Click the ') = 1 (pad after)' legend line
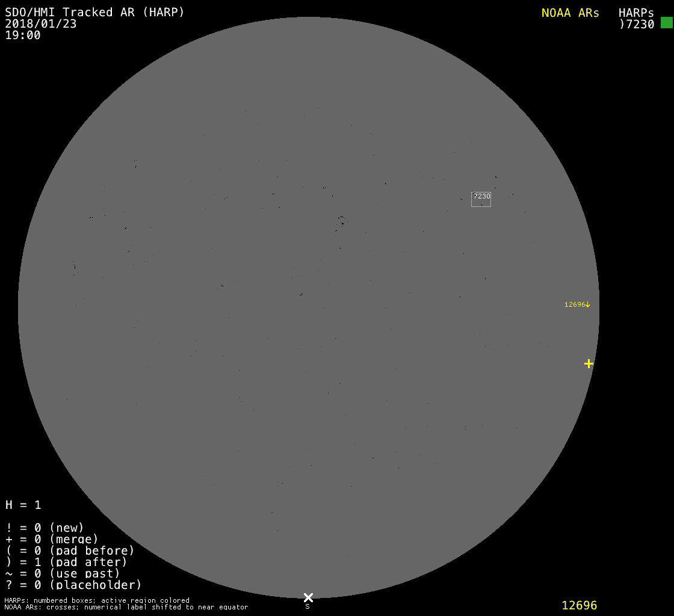This screenshot has width=674, height=616. pyautogui.click(x=66, y=562)
